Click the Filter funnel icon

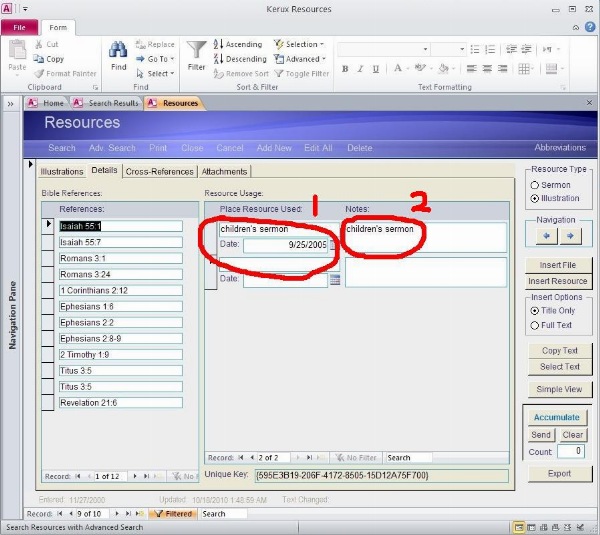196,50
